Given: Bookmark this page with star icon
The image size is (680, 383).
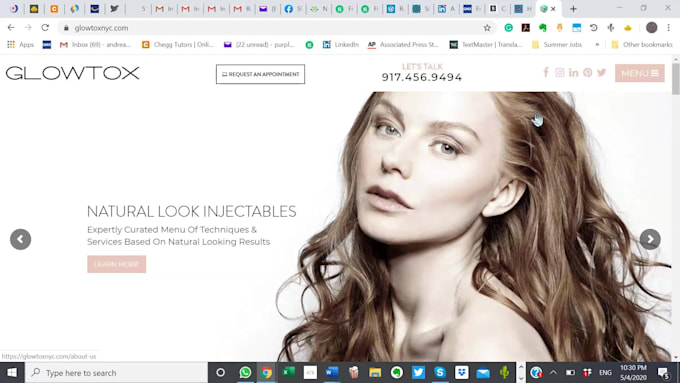Looking at the screenshot, I should point(487,28).
